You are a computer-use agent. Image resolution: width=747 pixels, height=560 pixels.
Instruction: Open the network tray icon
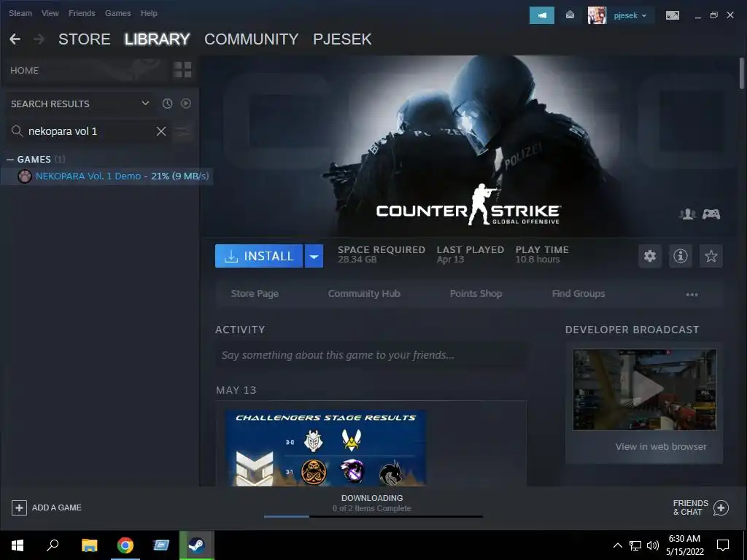pos(635,545)
